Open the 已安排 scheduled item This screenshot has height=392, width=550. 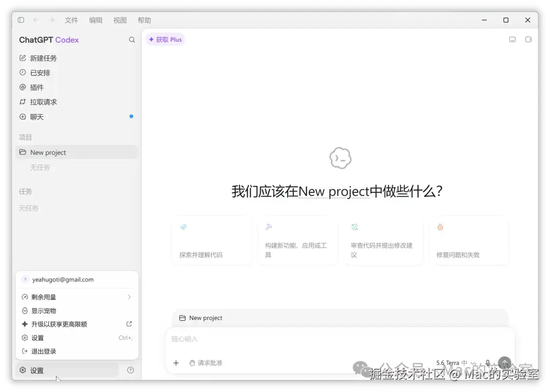click(x=76, y=73)
